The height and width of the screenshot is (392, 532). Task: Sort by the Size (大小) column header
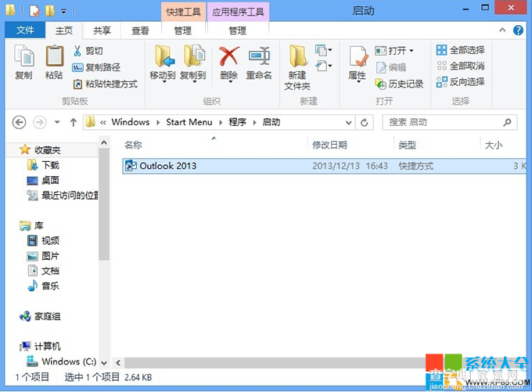[x=494, y=146]
